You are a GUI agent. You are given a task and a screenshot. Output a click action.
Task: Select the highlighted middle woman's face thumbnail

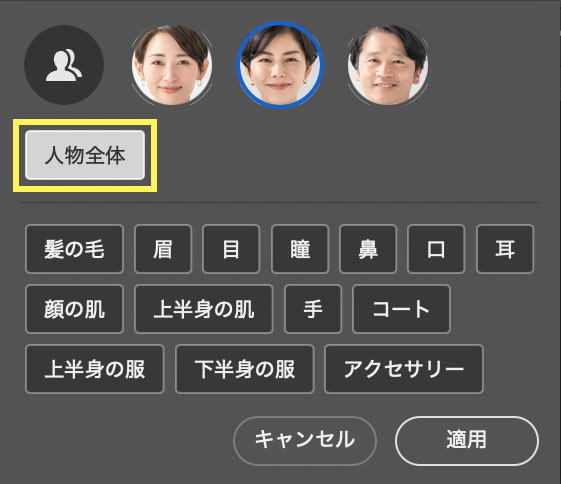click(280, 65)
